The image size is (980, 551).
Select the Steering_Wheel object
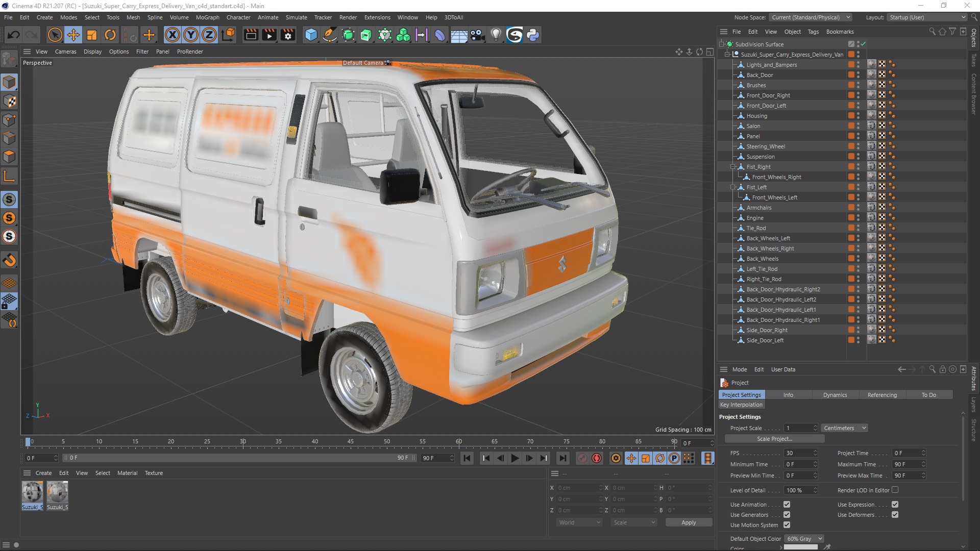pyautogui.click(x=765, y=146)
